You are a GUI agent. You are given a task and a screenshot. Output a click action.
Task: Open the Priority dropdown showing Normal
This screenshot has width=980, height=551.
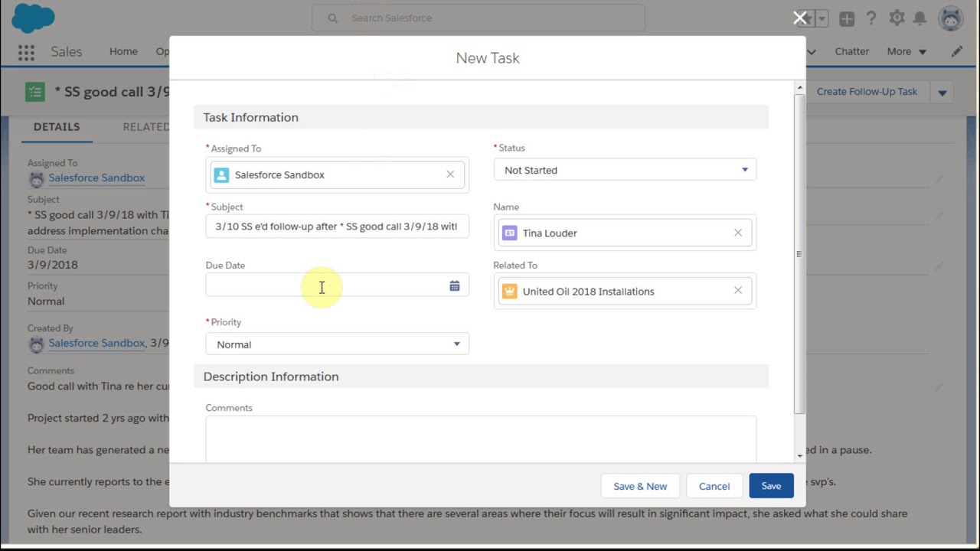click(337, 344)
